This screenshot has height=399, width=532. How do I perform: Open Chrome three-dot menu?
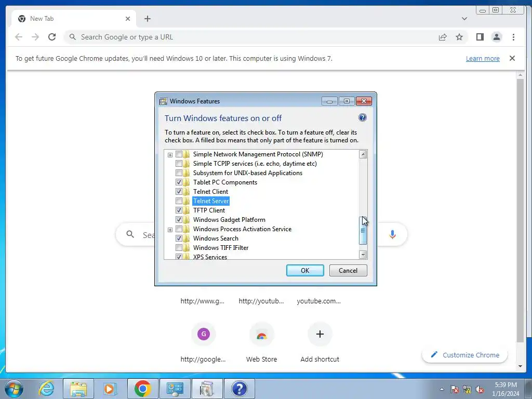tap(513, 37)
